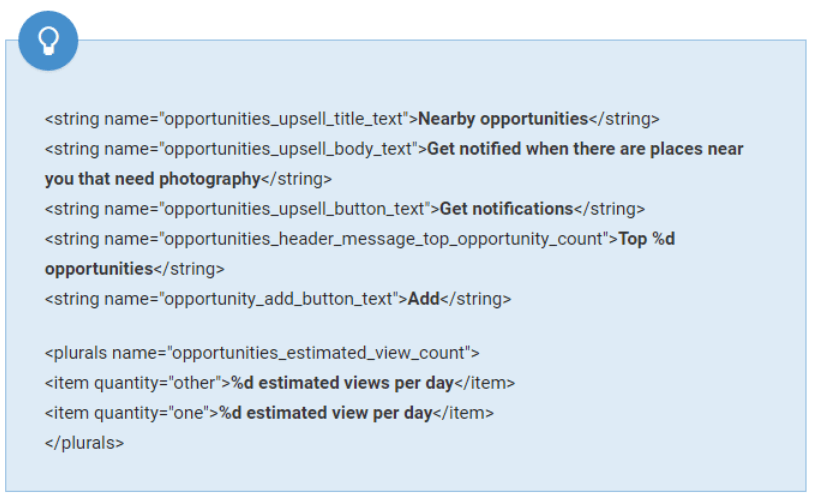Click the "opportunity_add_button_text" name attribute
Screen dimensions: 817x501
(280, 299)
